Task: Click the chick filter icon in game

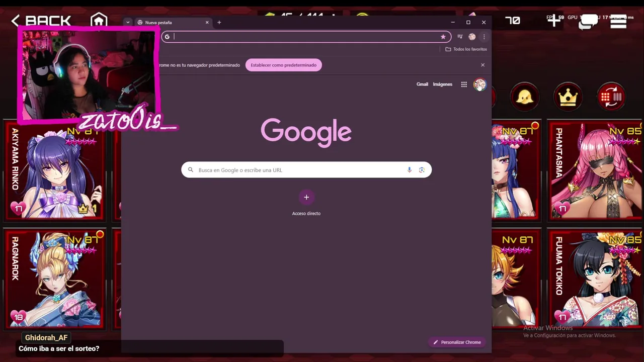Action: 525,97
